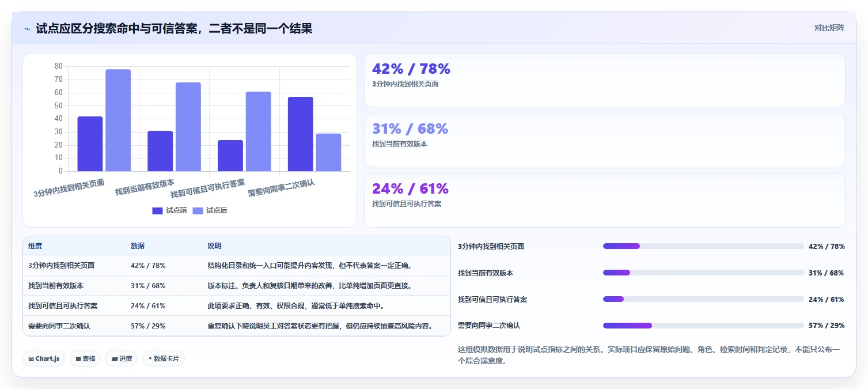Click progress bar for 需要向同事二次确认

pyautogui.click(x=703, y=326)
